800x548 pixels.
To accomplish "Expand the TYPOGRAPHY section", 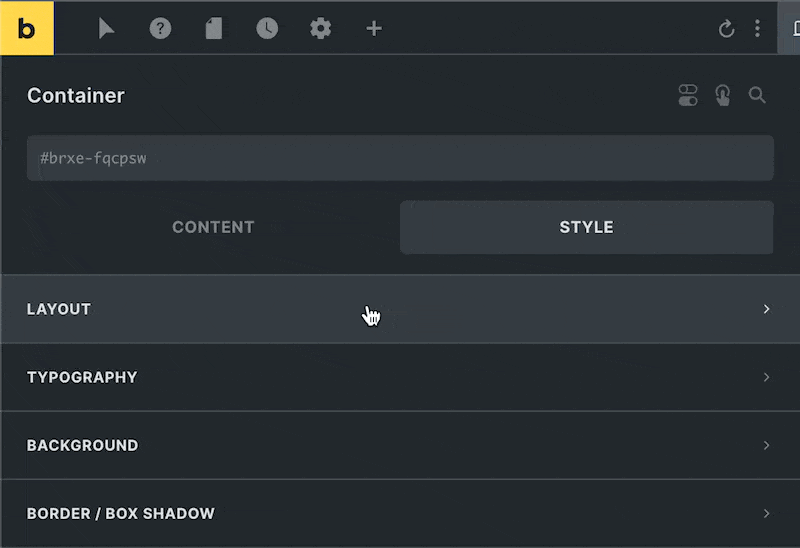I will pyautogui.click(x=400, y=377).
